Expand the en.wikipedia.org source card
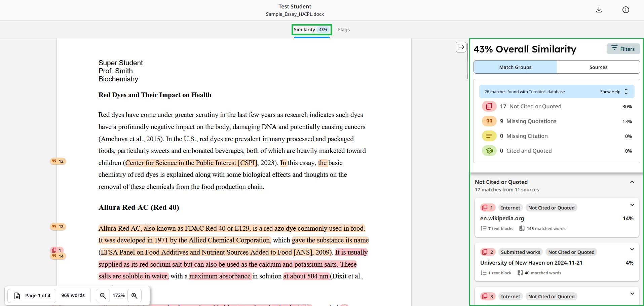 (x=632, y=205)
